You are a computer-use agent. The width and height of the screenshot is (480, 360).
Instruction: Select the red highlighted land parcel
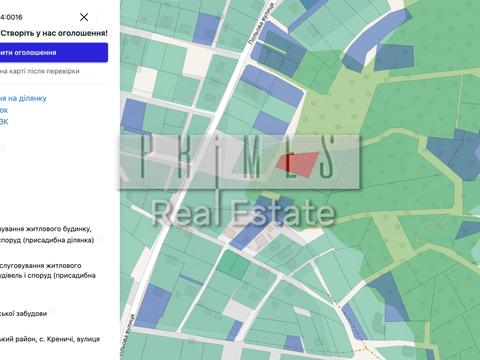pyautogui.click(x=297, y=164)
